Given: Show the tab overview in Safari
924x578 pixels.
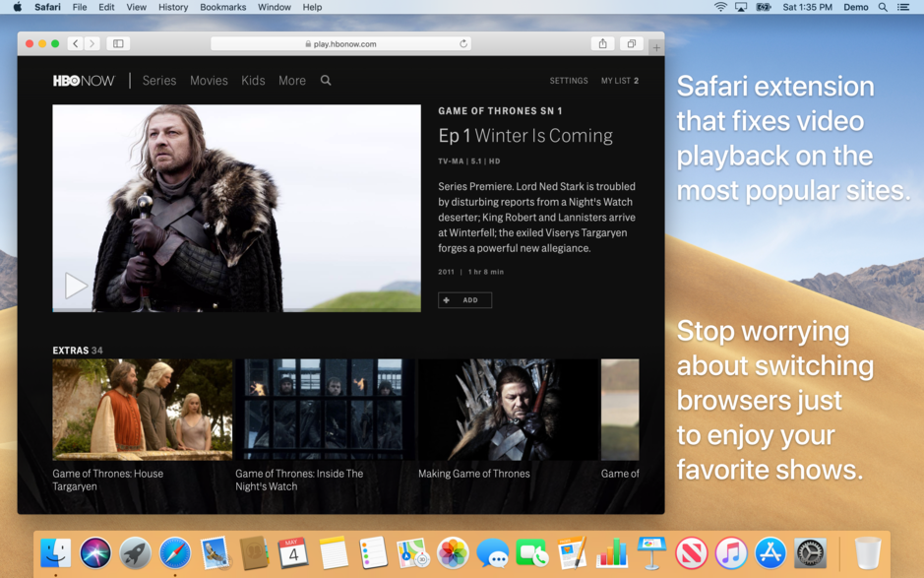Looking at the screenshot, I should point(631,43).
